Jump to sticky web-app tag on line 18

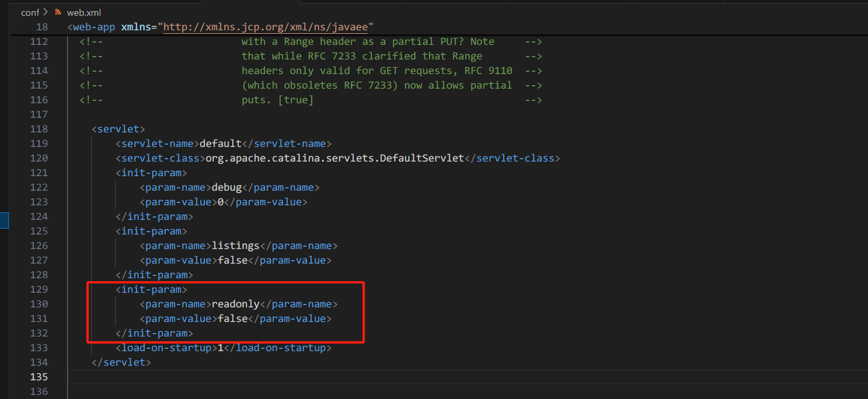pos(93,27)
